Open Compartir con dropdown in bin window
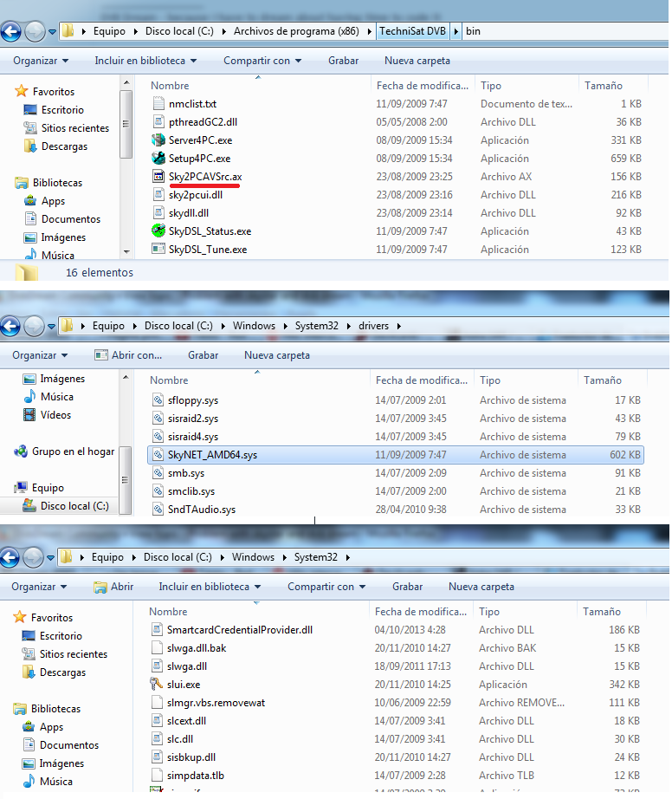Image resolution: width=672 pixels, height=799 pixels. (262, 61)
